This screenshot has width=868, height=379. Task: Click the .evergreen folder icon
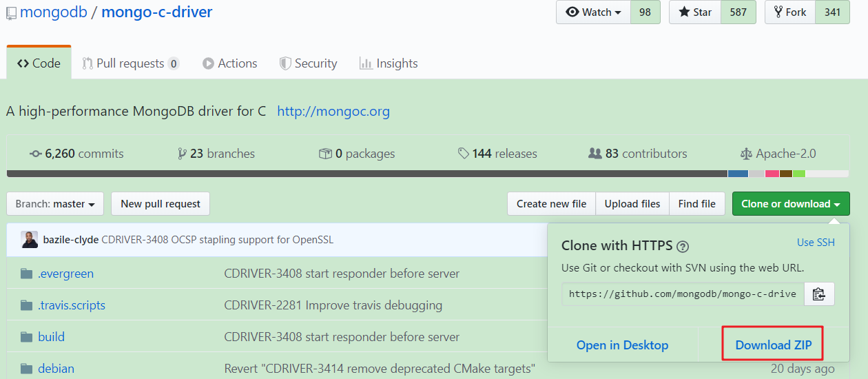point(26,274)
